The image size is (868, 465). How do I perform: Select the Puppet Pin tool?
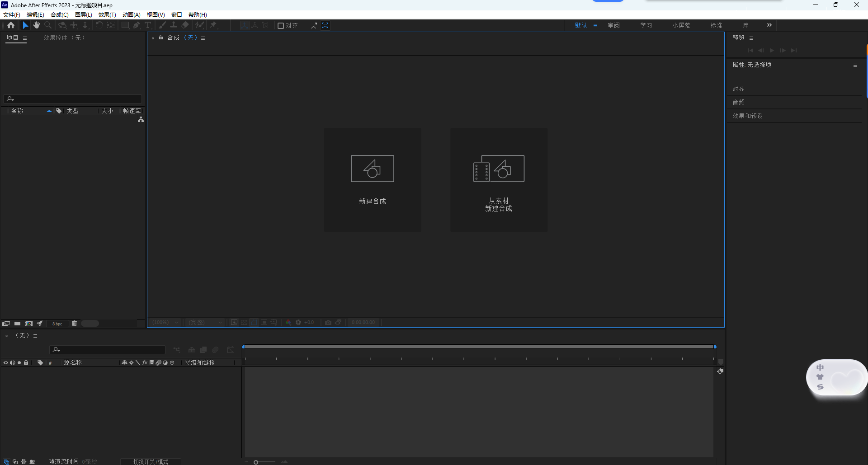(213, 25)
